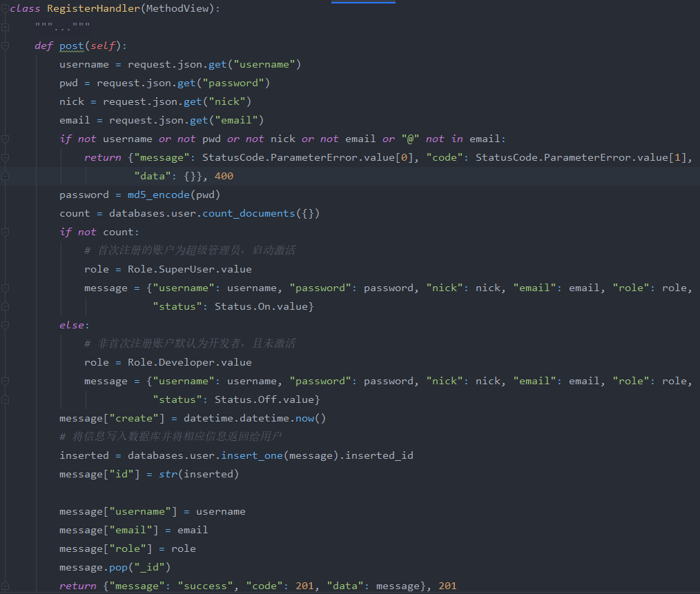Click fold end marker beside Status.Off.value line
The image size is (700, 594).
(x=5, y=400)
